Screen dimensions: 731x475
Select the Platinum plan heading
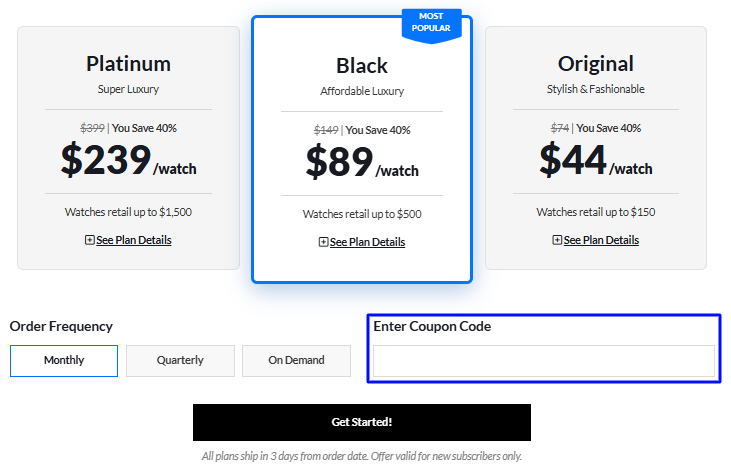coord(128,63)
